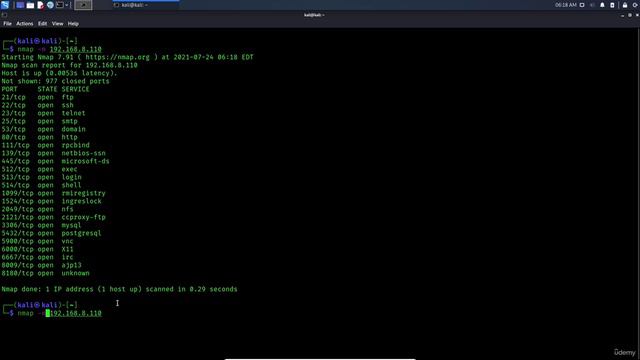Click the '6000/tcp open X11' row
This screenshot has height=360, width=640.
(x=38, y=249)
